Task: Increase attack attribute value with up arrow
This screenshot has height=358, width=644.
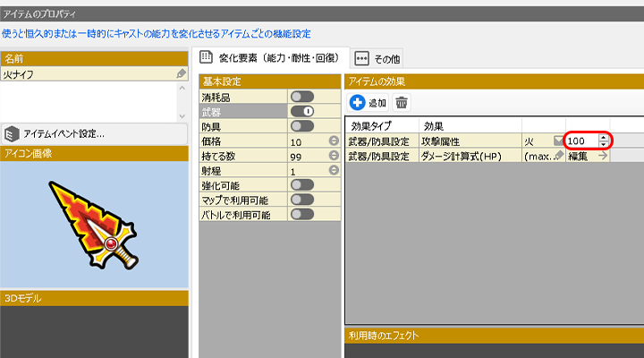Action: 604,137
